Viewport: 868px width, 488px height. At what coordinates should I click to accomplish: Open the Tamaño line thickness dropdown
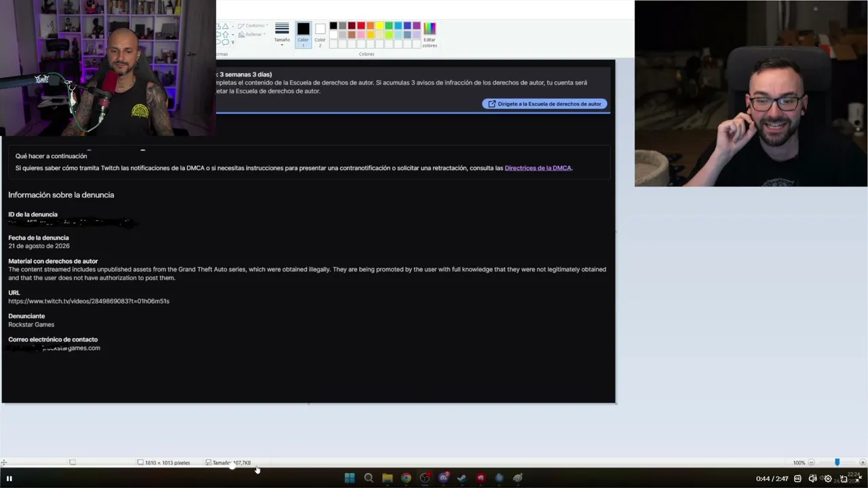tap(282, 33)
